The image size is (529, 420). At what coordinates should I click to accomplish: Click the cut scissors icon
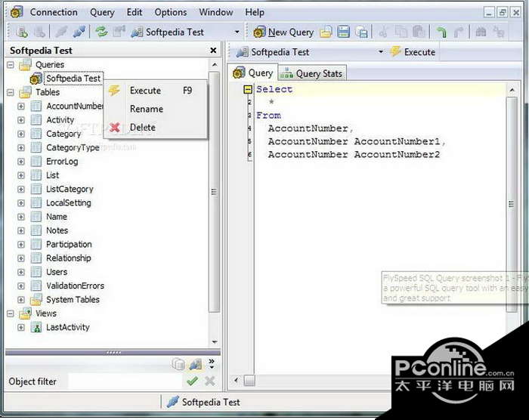(383, 32)
